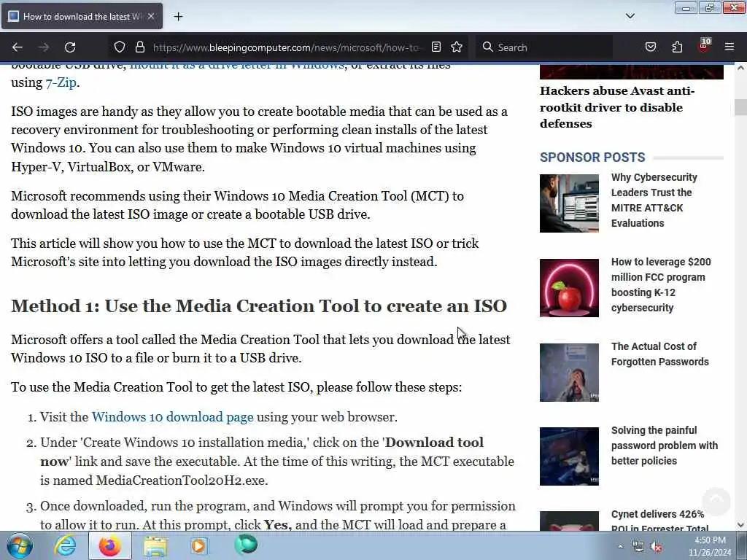Click the Forgotten Passwords post thumbnail
The height and width of the screenshot is (560, 747).
click(x=569, y=373)
